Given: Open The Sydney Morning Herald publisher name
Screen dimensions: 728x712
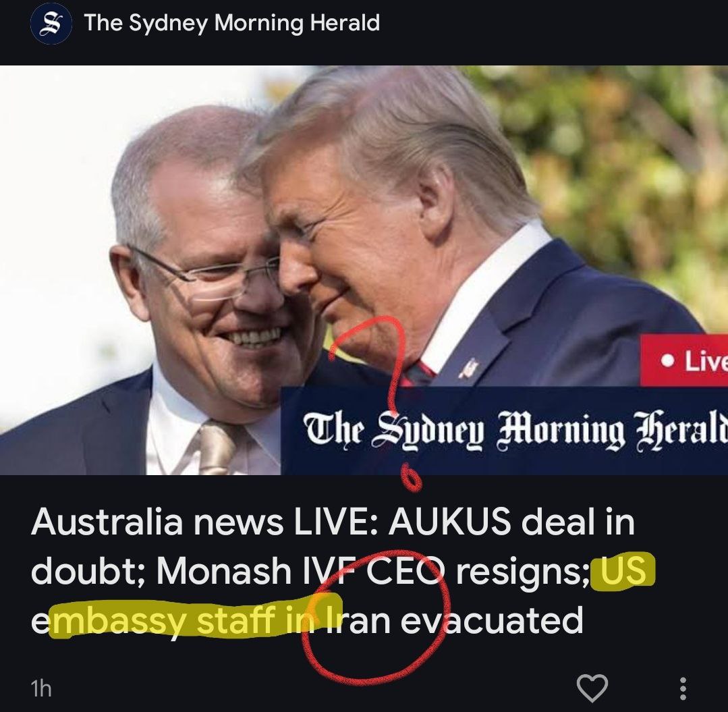Looking at the screenshot, I should [232, 23].
